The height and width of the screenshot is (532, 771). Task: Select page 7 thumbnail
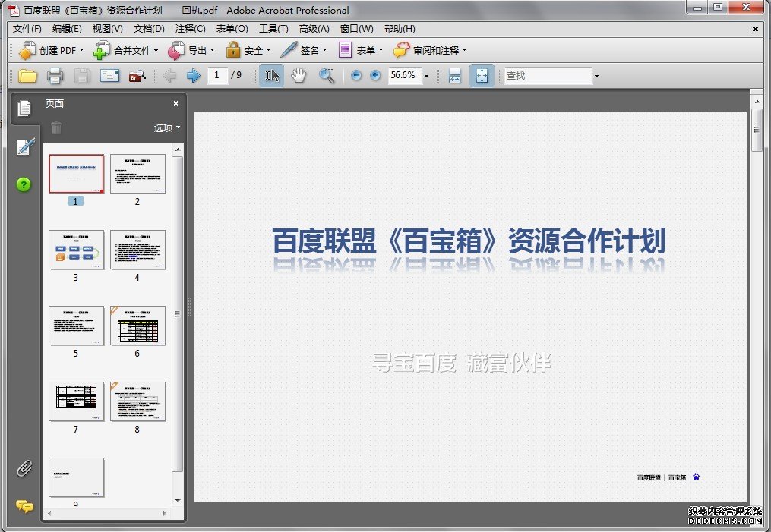tap(76, 401)
